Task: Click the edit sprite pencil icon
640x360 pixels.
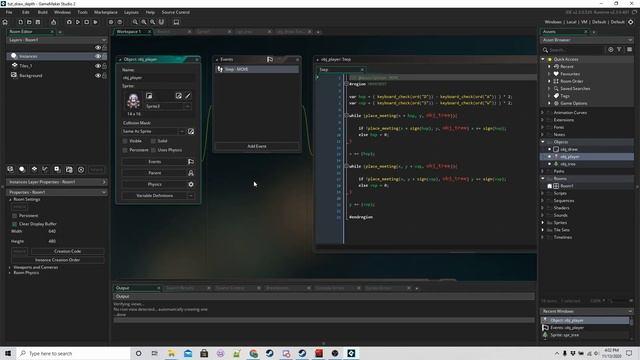Action: click(x=188, y=96)
